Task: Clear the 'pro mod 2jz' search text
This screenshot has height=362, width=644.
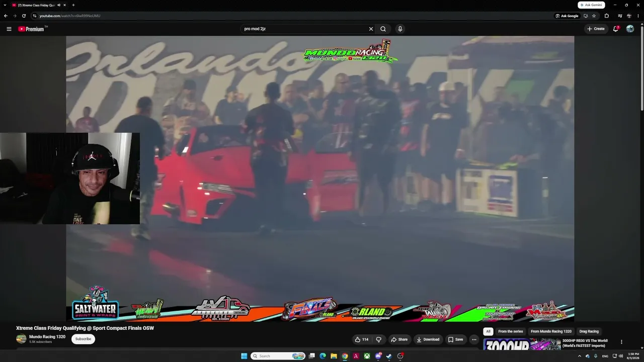Action: coord(371,29)
